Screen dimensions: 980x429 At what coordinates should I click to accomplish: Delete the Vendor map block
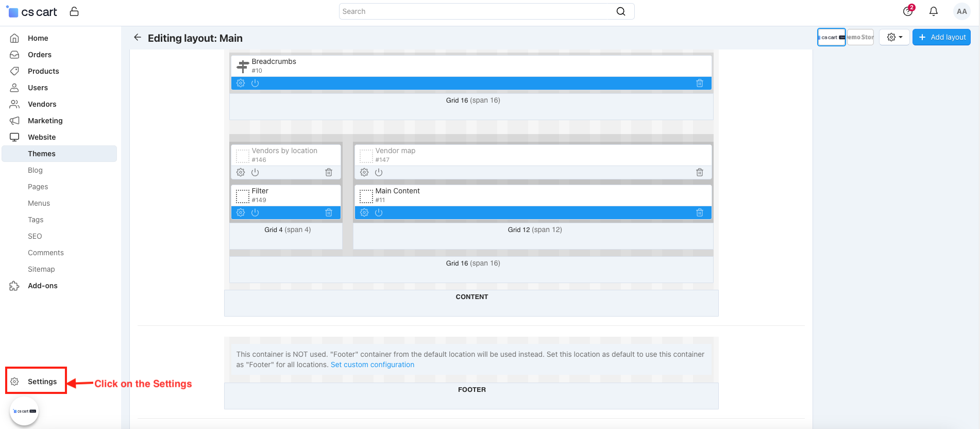tap(700, 172)
